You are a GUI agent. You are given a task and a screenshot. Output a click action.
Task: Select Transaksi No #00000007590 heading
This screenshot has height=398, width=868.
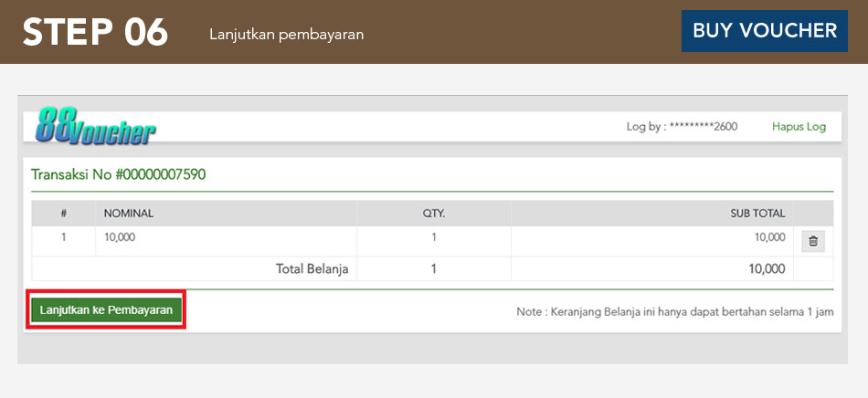pyautogui.click(x=118, y=174)
